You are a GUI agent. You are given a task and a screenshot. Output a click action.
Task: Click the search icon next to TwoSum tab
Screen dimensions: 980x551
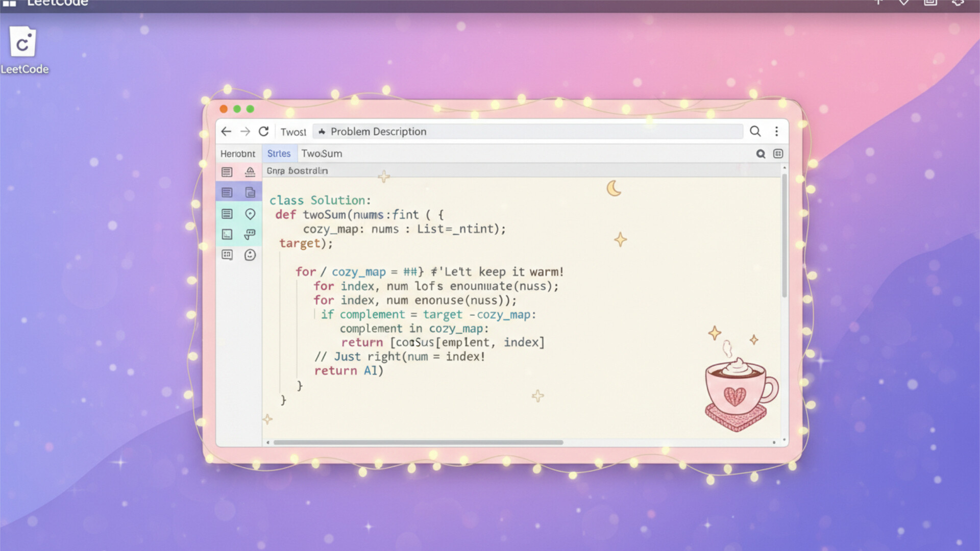[761, 154]
